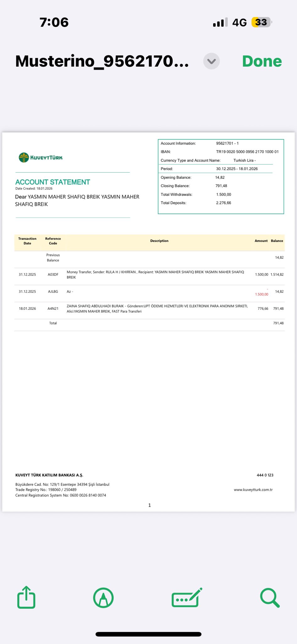Tap the clock showing 7:06
Viewport: 297px width, 644px height.
[x=54, y=22]
